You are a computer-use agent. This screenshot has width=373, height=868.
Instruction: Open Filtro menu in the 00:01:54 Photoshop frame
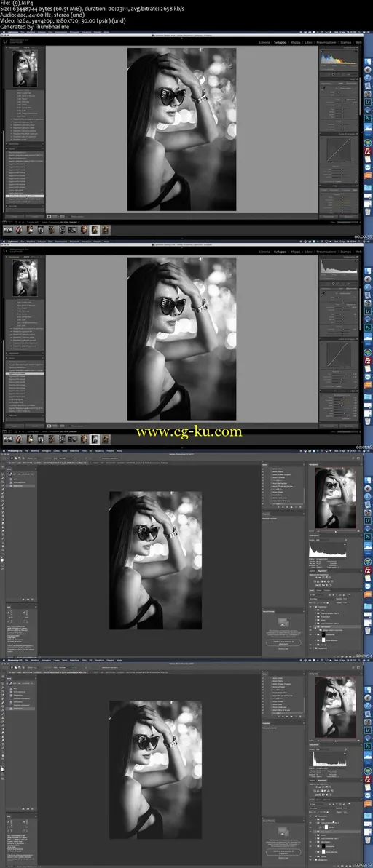83,451
